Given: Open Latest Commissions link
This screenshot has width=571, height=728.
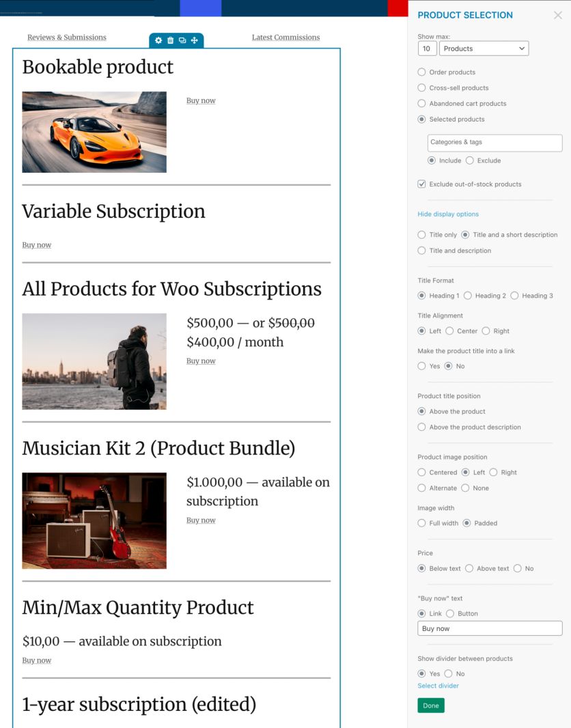Looking at the screenshot, I should click(x=286, y=37).
